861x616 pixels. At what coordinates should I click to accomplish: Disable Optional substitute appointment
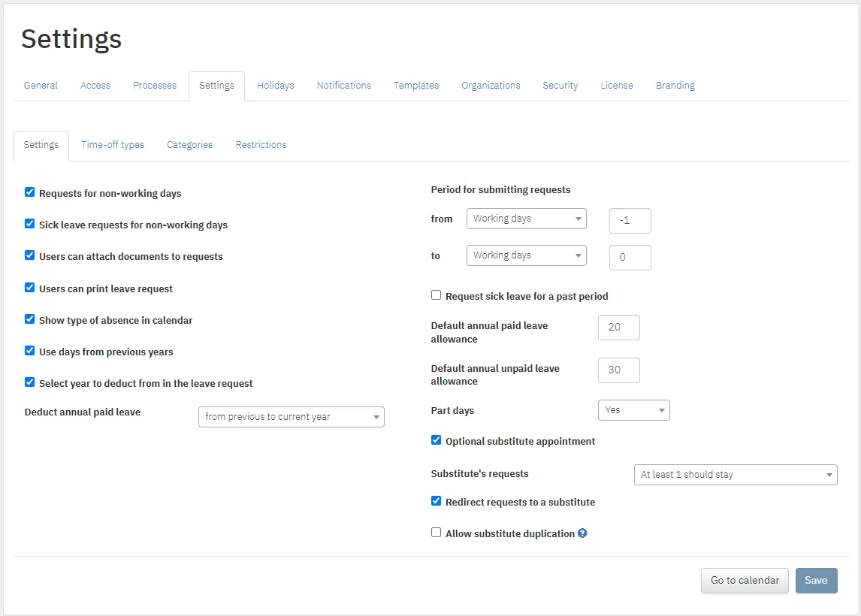pos(436,439)
